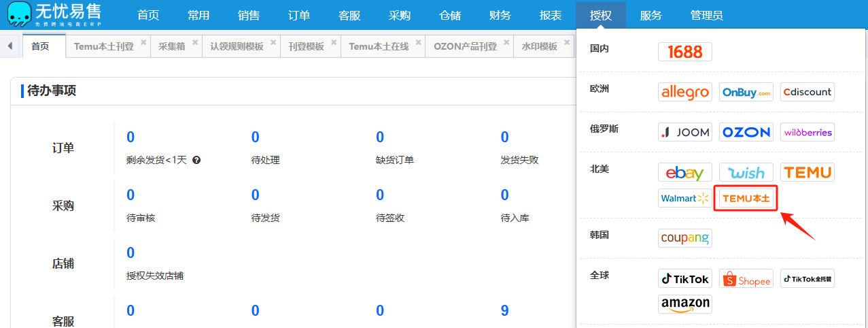The height and width of the screenshot is (328, 868).
Task: Click the 缺货订单 count
Action: [380, 137]
